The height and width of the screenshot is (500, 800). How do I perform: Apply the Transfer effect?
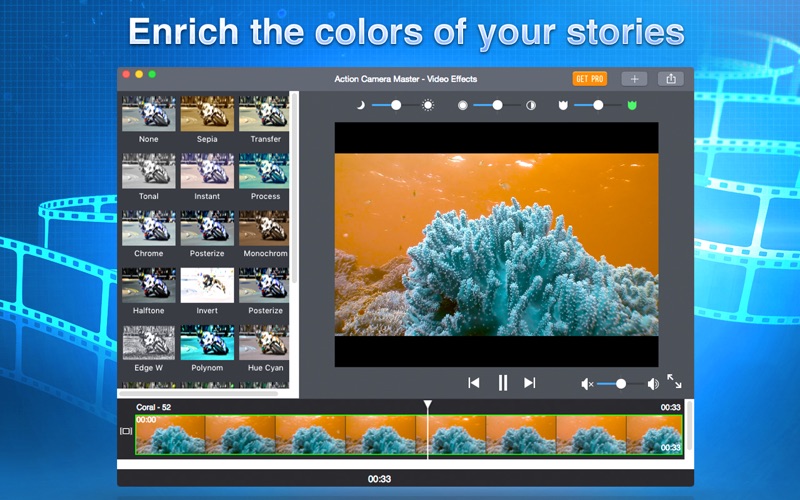coord(264,113)
